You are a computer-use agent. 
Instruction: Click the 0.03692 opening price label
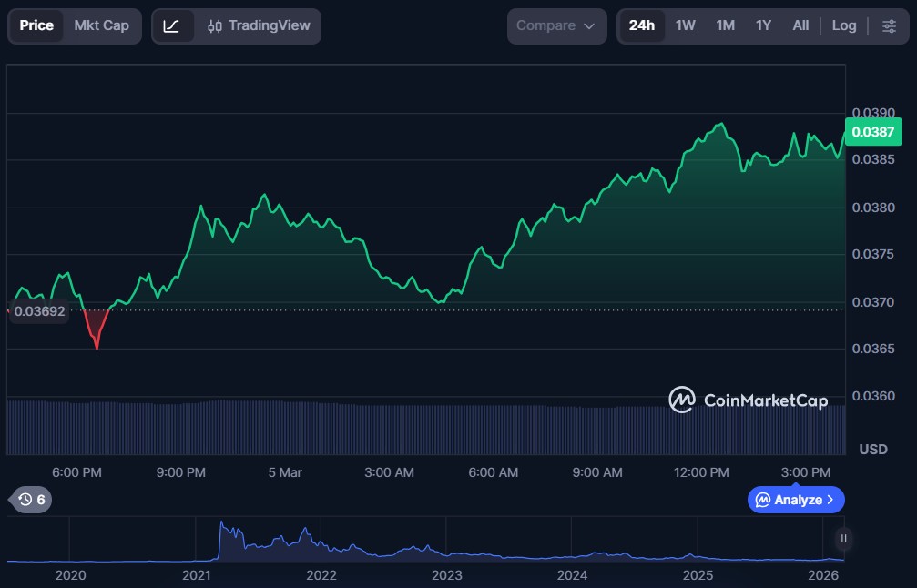pyautogui.click(x=39, y=311)
